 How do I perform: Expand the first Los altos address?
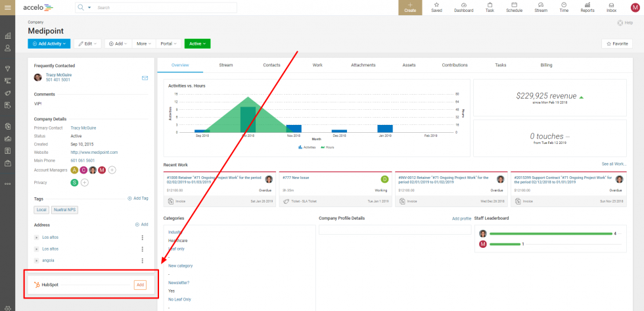37,237
